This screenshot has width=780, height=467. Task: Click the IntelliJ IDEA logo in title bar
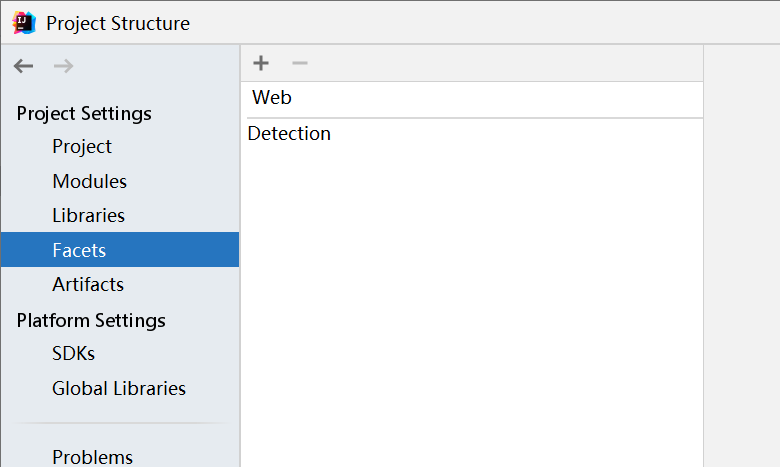click(x=24, y=23)
